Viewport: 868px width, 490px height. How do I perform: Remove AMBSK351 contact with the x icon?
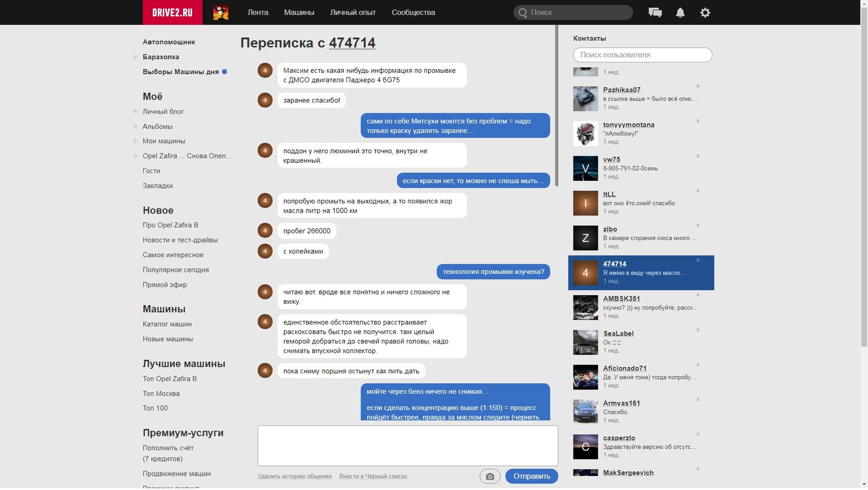[x=698, y=295]
